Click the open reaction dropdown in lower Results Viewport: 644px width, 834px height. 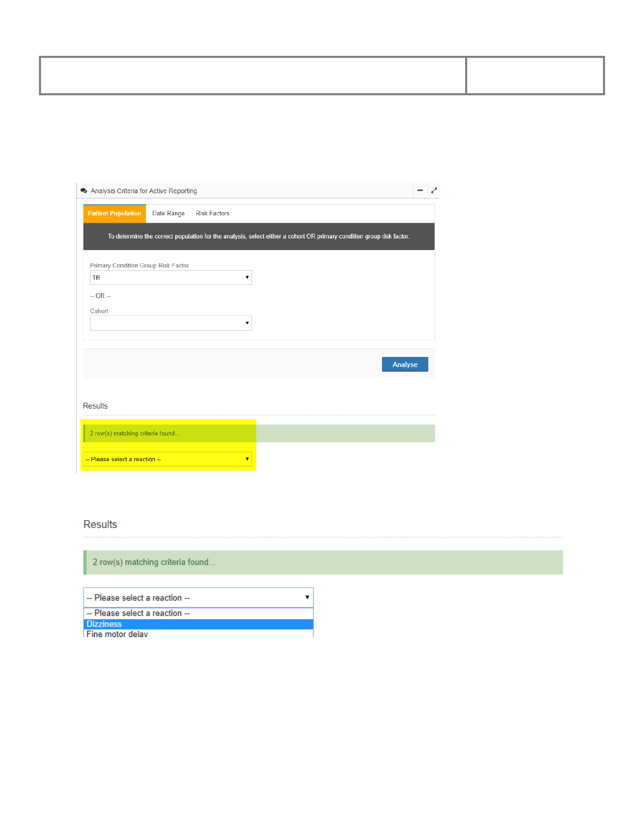coord(198,598)
